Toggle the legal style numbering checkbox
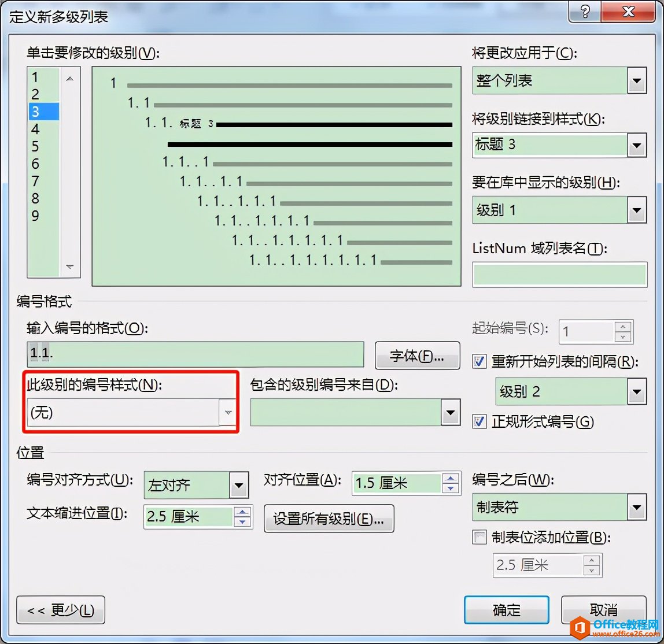The height and width of the screenshot is (644, 664). tap(479, 421)
